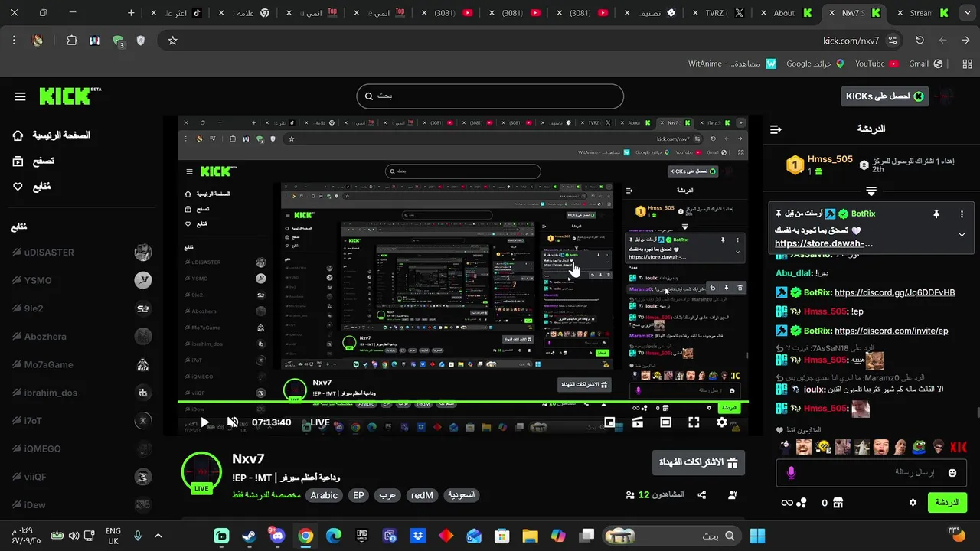
Task: Click the send message input
Action: tap(871, 473)
